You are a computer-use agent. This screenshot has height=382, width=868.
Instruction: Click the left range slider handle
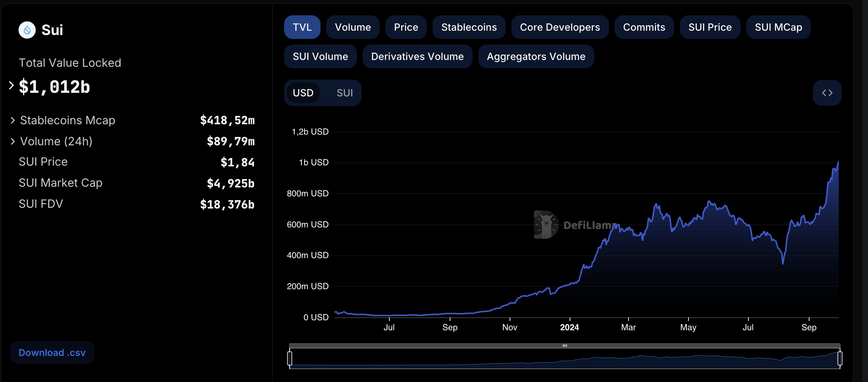[x=289, y=358]
